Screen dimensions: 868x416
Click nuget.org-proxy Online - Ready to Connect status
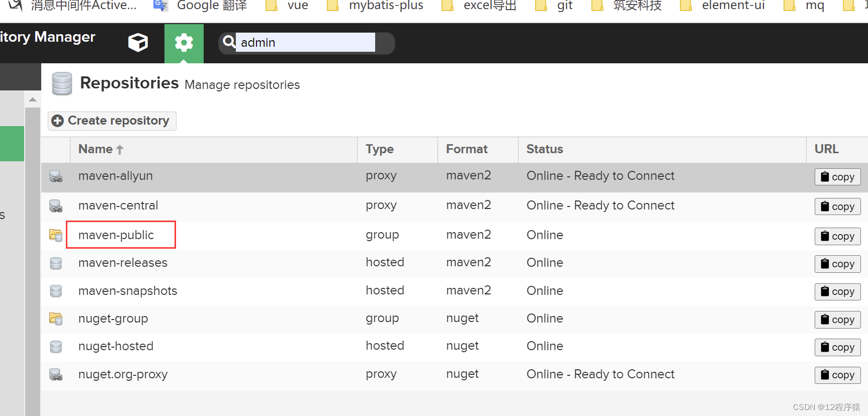(x=600, y=374)
